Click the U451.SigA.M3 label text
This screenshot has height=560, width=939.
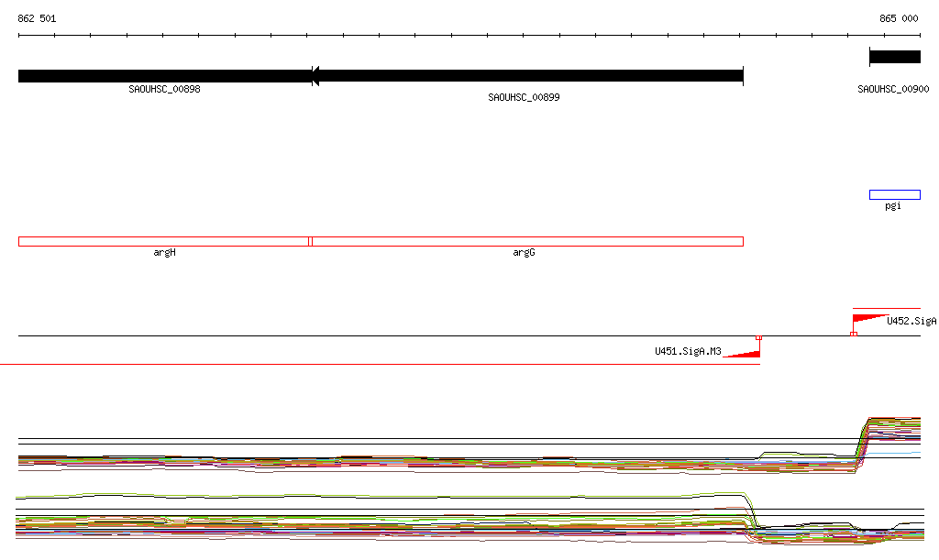pos(688,351)
